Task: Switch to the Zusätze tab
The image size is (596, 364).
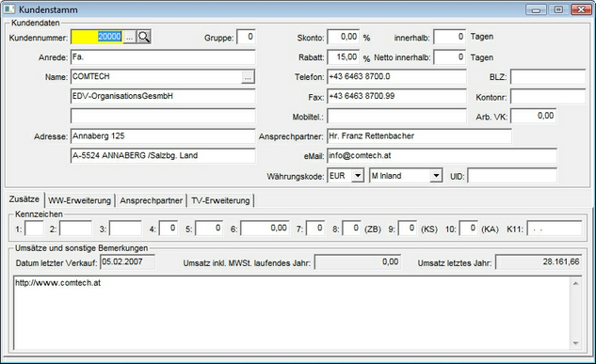Action: 24,199
